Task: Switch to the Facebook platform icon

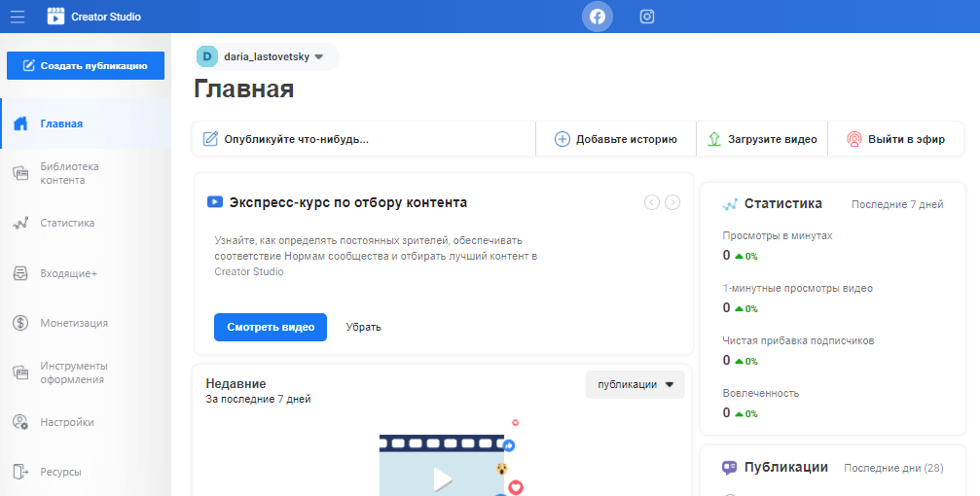Action: click(x=598, y=17)
